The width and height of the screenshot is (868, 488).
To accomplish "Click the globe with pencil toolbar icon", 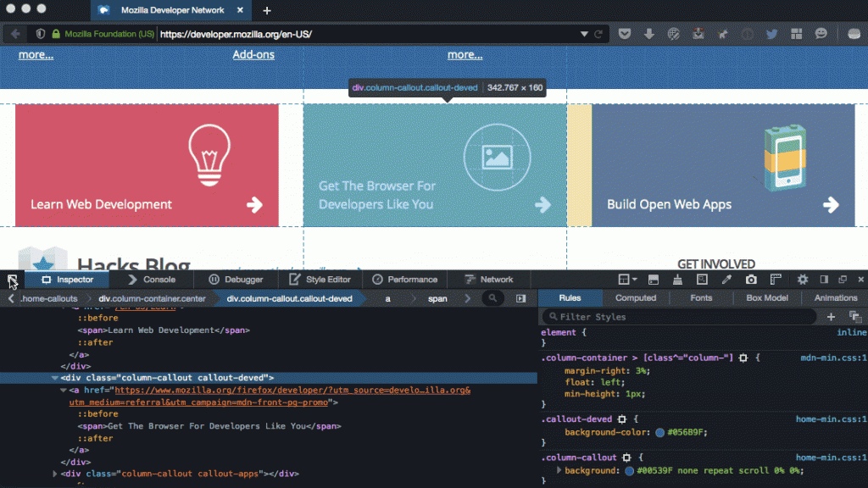I will [x=673, y=34].
